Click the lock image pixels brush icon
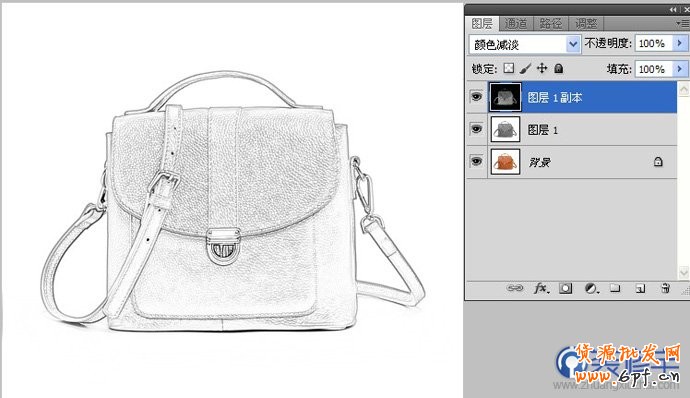Screen dimensions: 690x398 point(525,68)
